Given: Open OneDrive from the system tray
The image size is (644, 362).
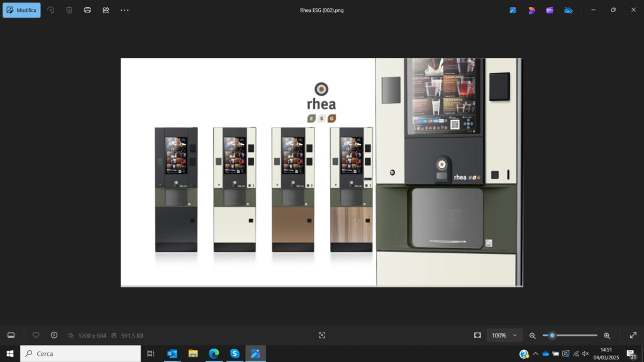Looking at the screenshot, I should pos(545,354).
